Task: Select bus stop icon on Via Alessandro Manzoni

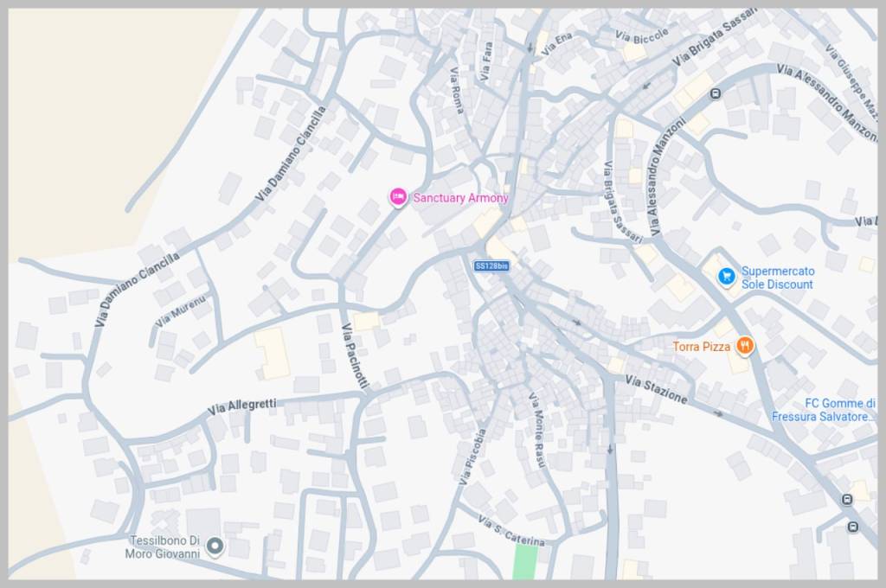Action: coord(716,93)
